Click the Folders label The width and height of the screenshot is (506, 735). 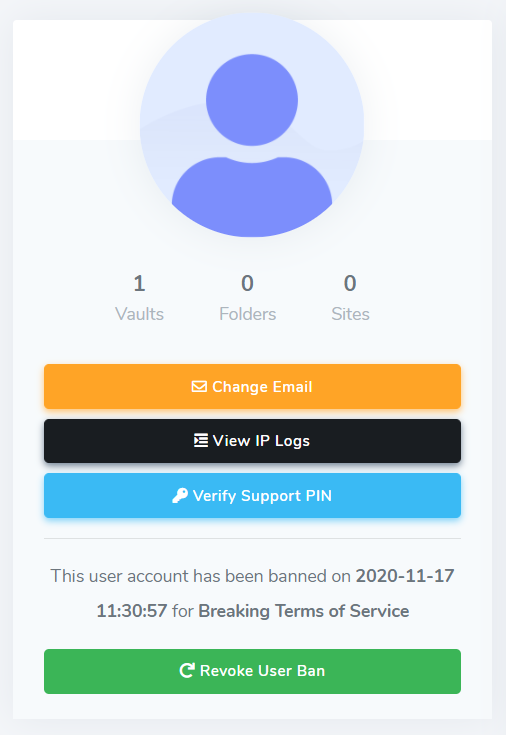tap(248, 314)
